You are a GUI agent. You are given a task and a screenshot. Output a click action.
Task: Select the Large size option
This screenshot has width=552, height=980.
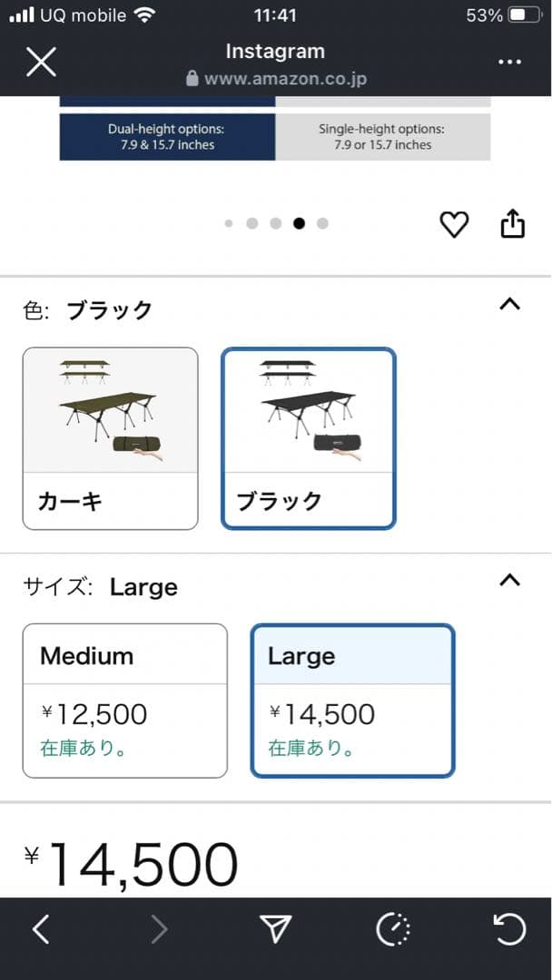(353, 701)
